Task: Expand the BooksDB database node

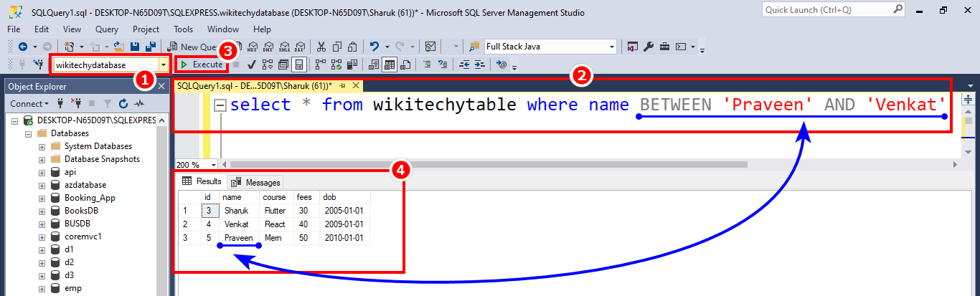Action: tap(42, 211)
